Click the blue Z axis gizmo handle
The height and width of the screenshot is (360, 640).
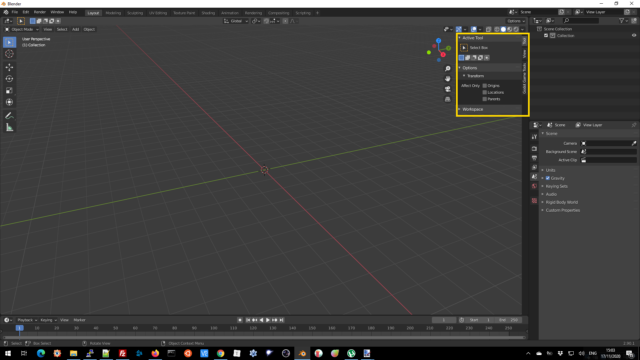pyautogui.click(x=438, y=41)
